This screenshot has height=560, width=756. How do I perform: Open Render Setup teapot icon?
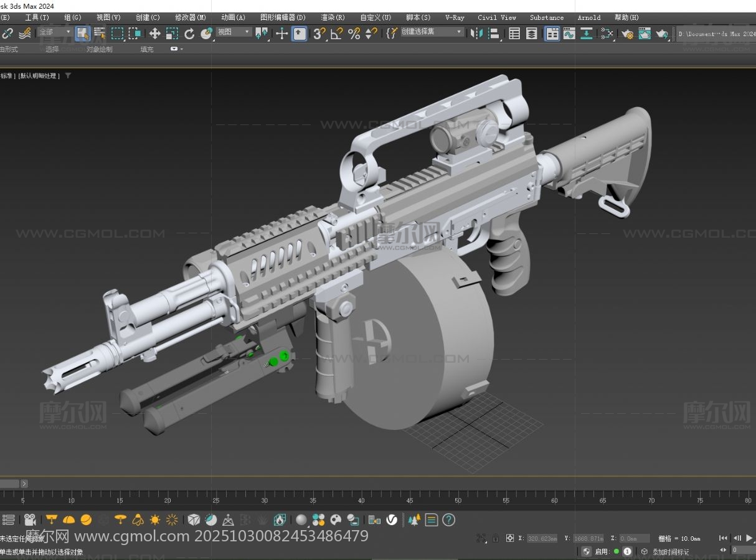[627, 34]
